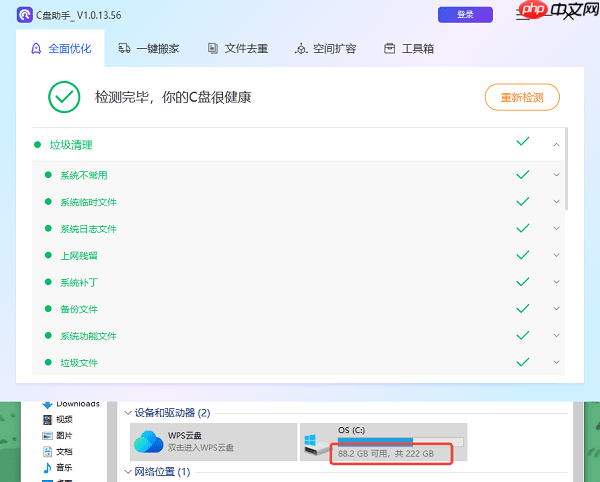Click the large green health checkmark icon
600x482 pixels.
[64, 97]
